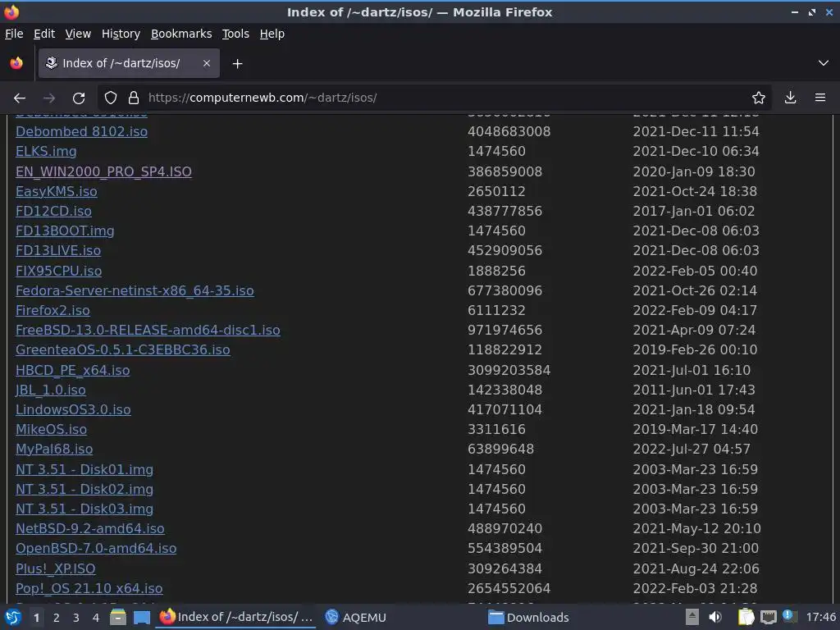
Task: Open the File menu
Action: pyautogui.click(x=14, y=34)
